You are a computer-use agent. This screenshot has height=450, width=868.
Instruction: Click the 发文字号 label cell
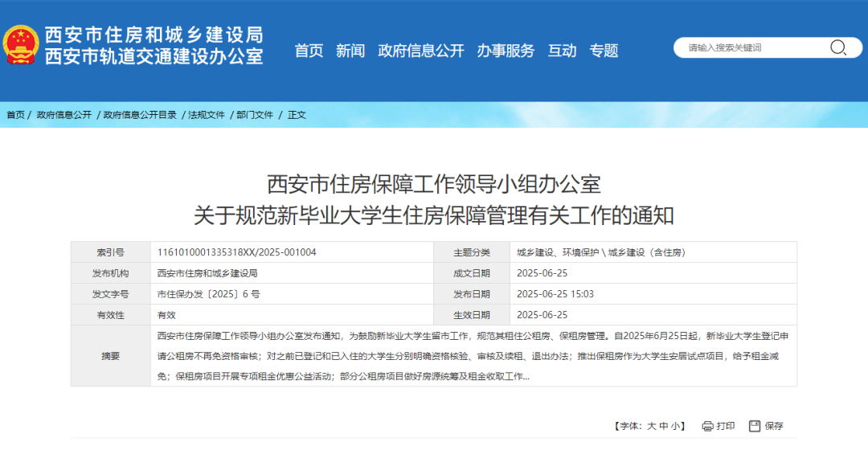click(111, 294)
